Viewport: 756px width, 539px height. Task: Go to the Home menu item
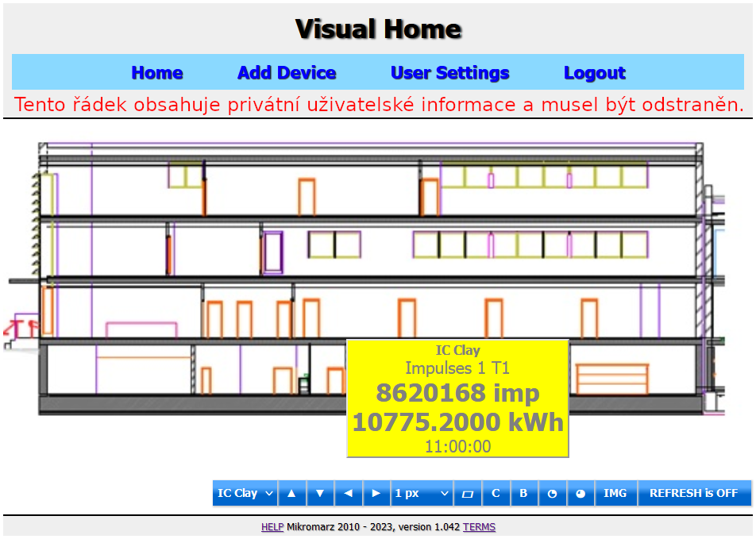coord(157,73)
